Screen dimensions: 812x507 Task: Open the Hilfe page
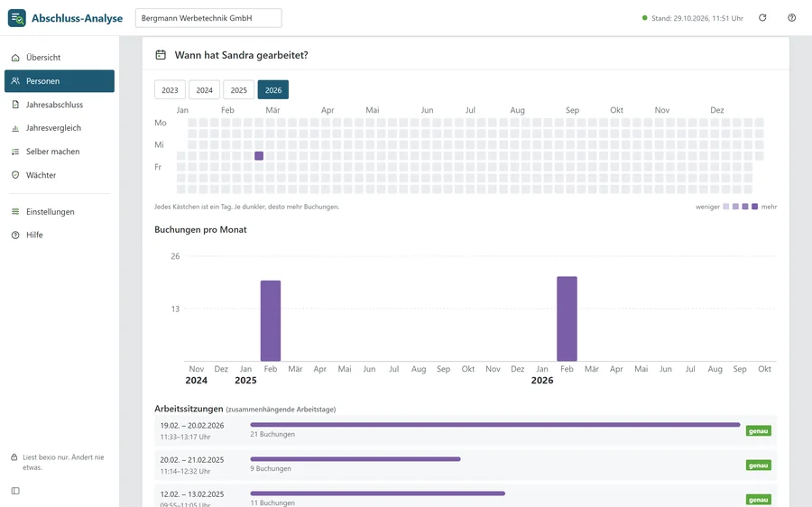[x=60, y=235]
